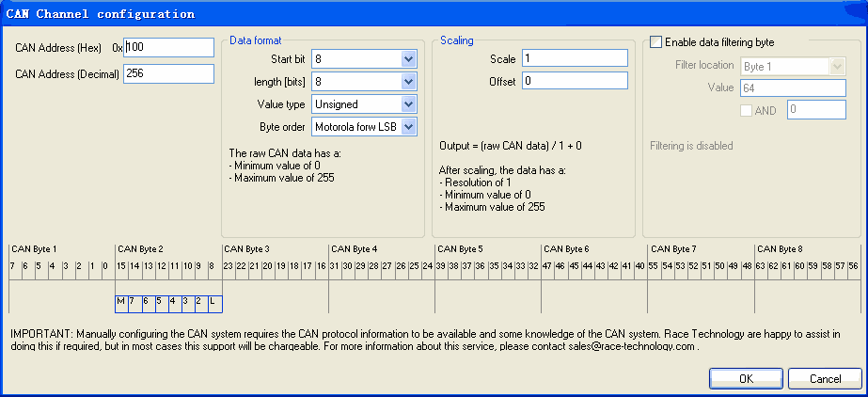
Task: Toggle the AND checkbox
Action: pos(747,110)
